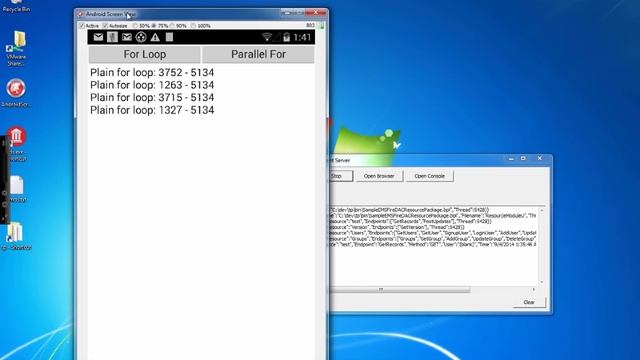Click the result line 'Plain for loop: 1327 - 5134'

pos(152,110)
